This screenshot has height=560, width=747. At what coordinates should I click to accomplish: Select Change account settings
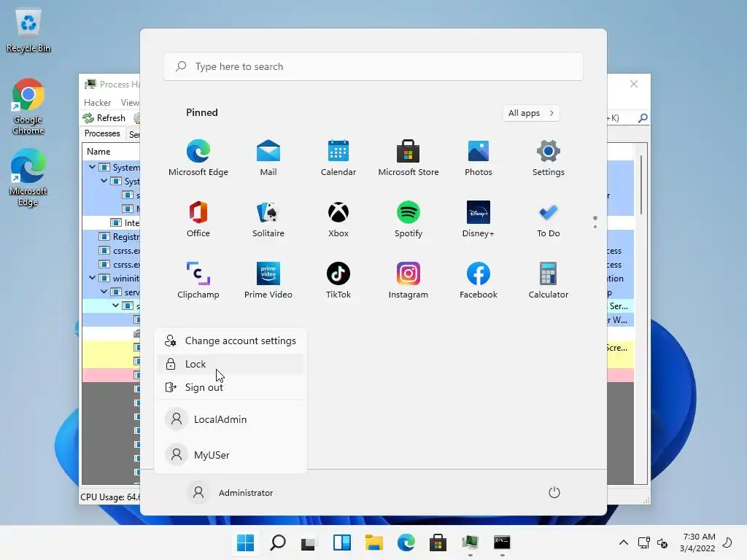tap(231, 341)
